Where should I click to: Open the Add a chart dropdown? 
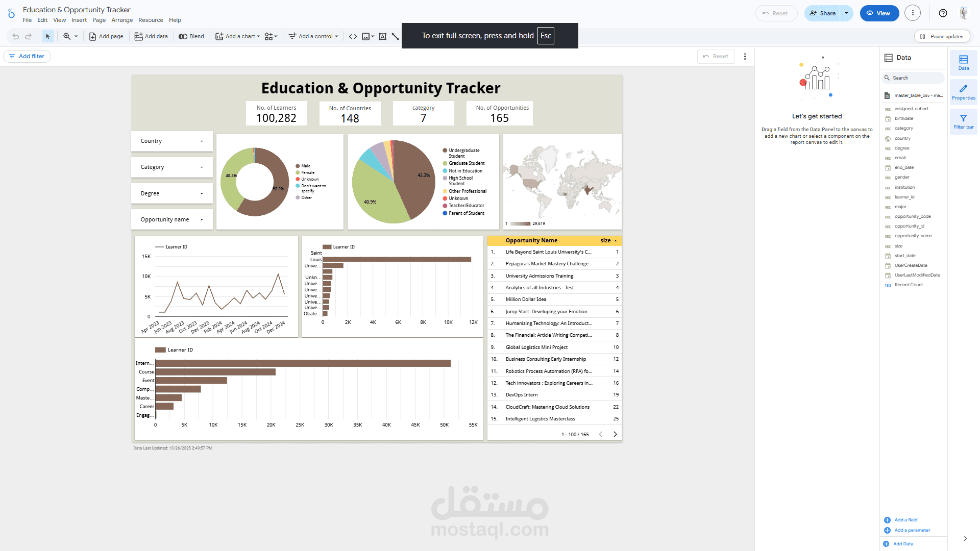pos(237,36)
